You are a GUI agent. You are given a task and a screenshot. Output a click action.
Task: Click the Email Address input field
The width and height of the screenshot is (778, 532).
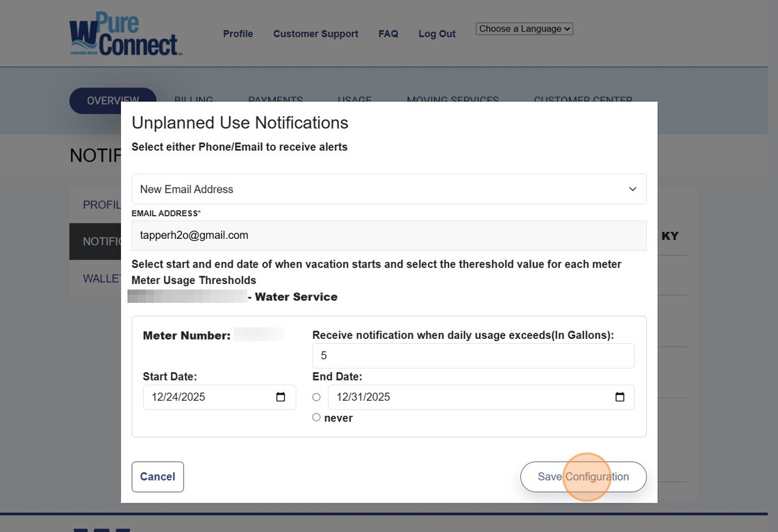(388, 235)
